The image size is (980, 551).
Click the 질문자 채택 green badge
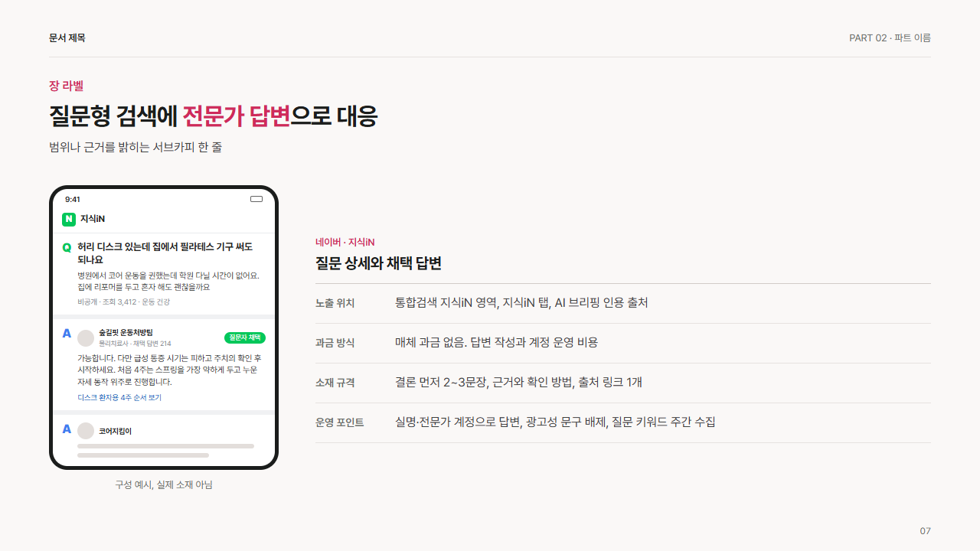(245, 337)
